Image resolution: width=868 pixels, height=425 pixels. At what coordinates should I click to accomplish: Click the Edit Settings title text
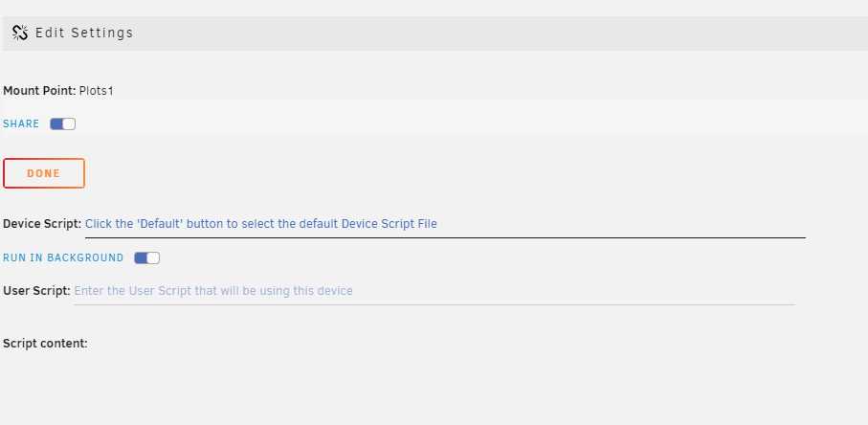click(x=84, y=33)
